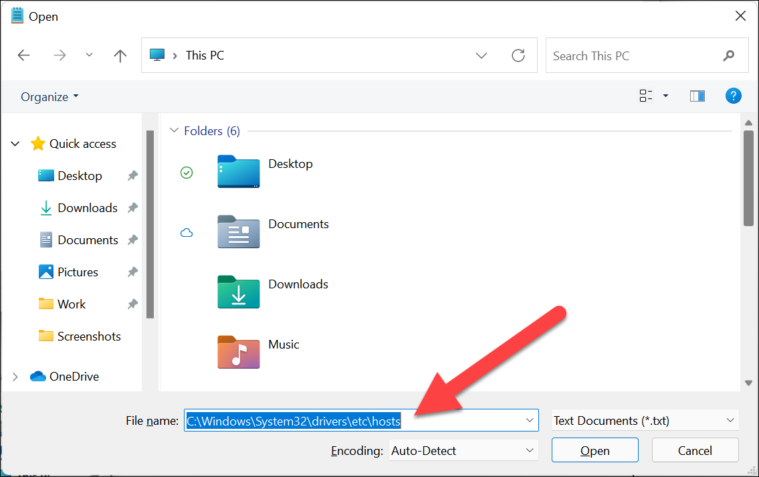The image size is (759, 477).
Task: Collapse the Folders (6) group
Action: (x=174, y=130)
